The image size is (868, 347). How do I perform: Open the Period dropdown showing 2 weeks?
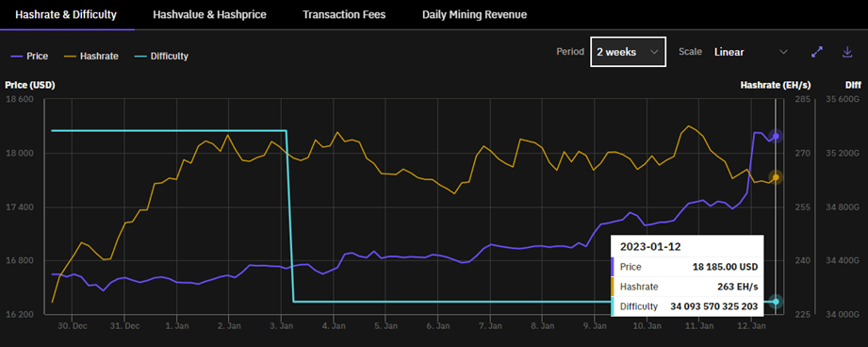tap(628, 52)
